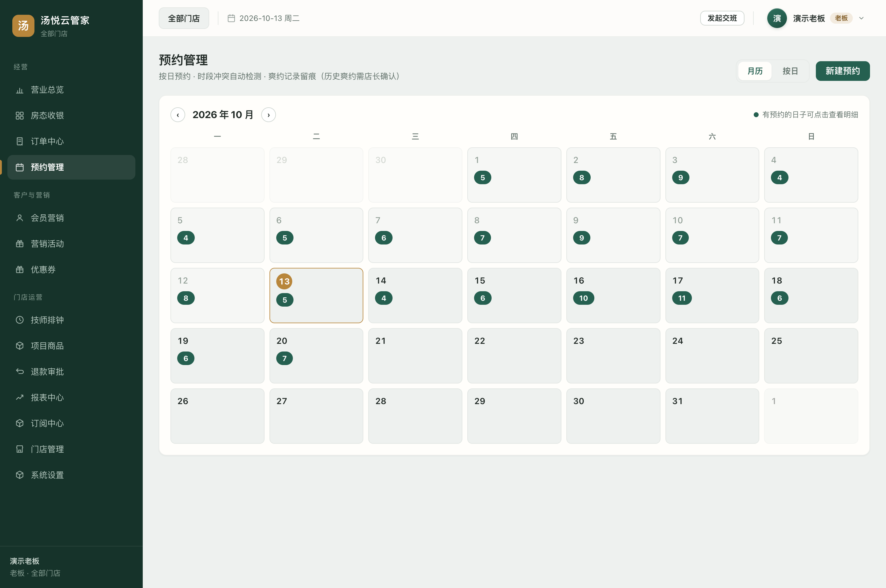Select October 25 day cell
Image resolution: width=886 pixels, height=588 pixels.
[811, 356]
